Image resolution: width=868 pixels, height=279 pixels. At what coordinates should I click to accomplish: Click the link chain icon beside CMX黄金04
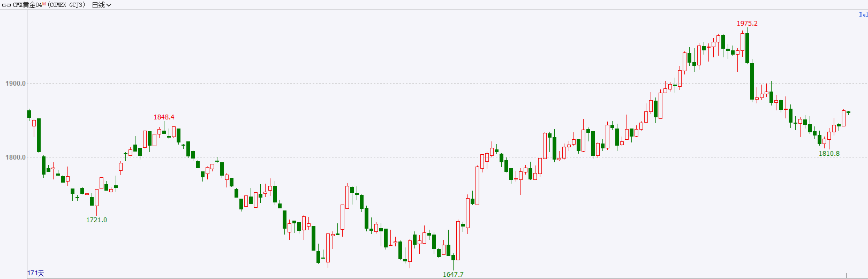(6, 5)
